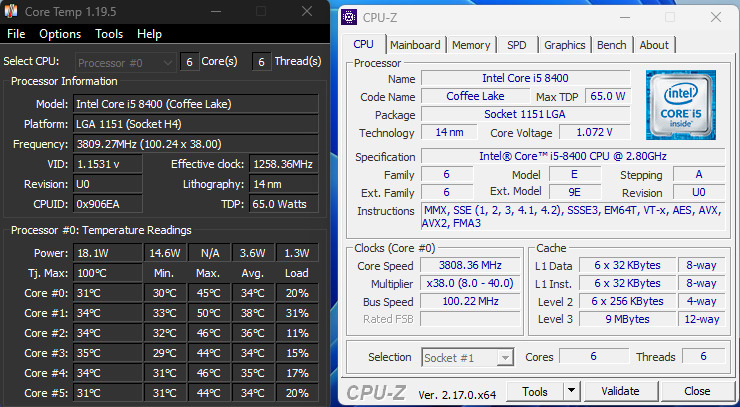The width and height of the screenshot is (740, 407).
Task: Minimize the CPU-Z window
Action: point(625,17)
